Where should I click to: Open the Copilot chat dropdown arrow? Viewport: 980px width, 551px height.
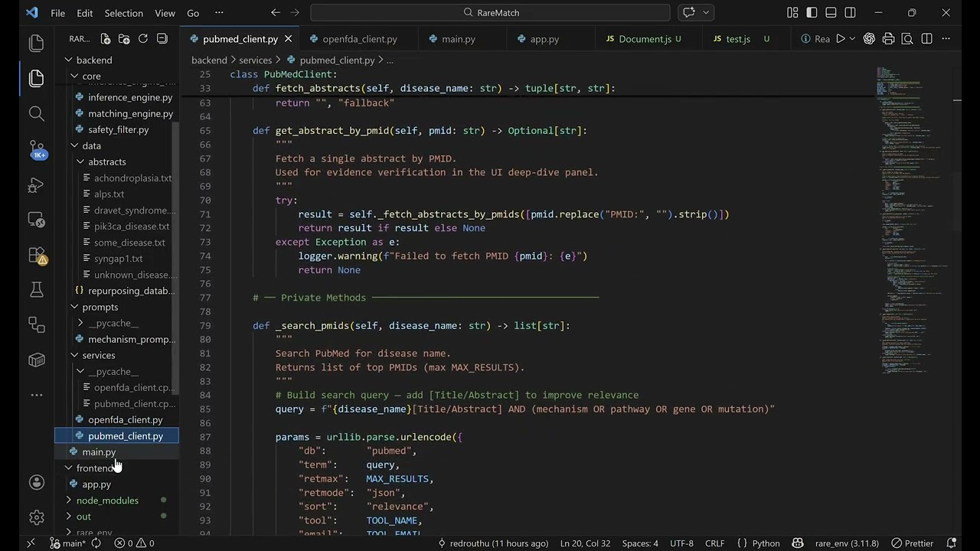[706, 12]
